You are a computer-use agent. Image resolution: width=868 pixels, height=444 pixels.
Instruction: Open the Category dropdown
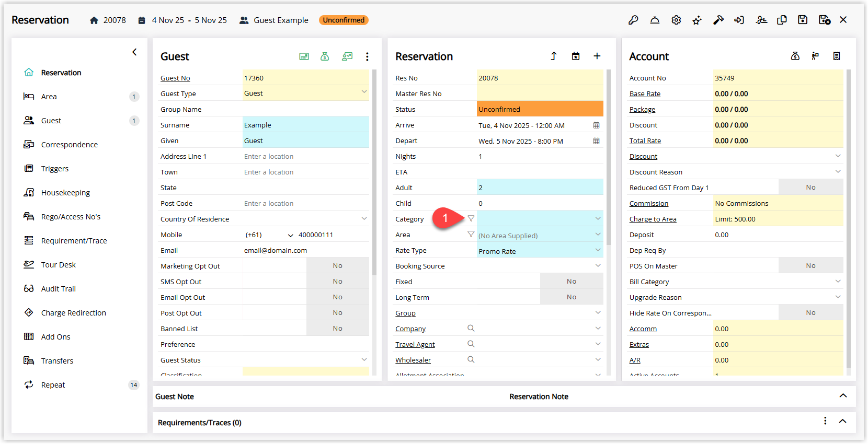pyautogui.click(x=598, y=218)
